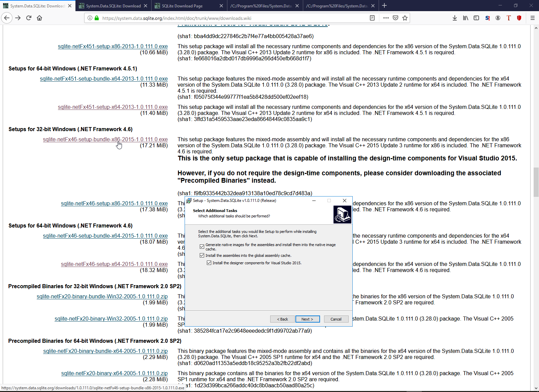Image resolution: width=539 pixels, height=392 pixels.
Task: Select "Precompiled Binaries for 64-bit Windows" heading
Action: (x=95, y=341)
